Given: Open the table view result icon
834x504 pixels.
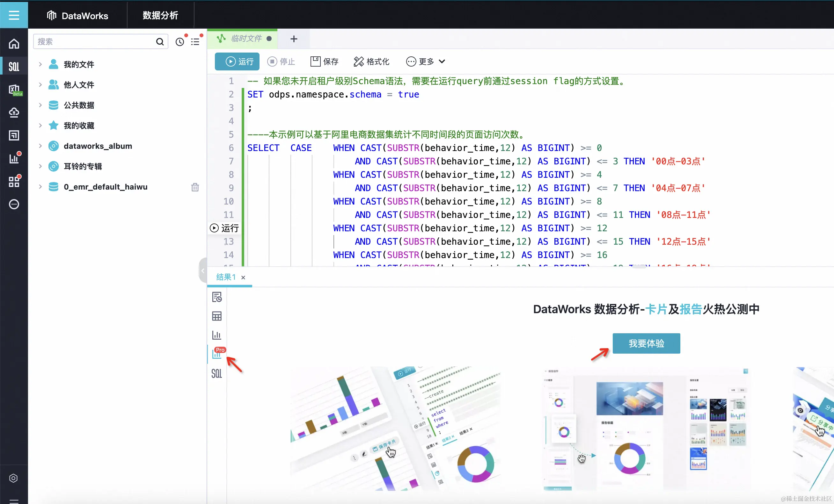Looking at the screenshot, I should click(x=216, y=316).
